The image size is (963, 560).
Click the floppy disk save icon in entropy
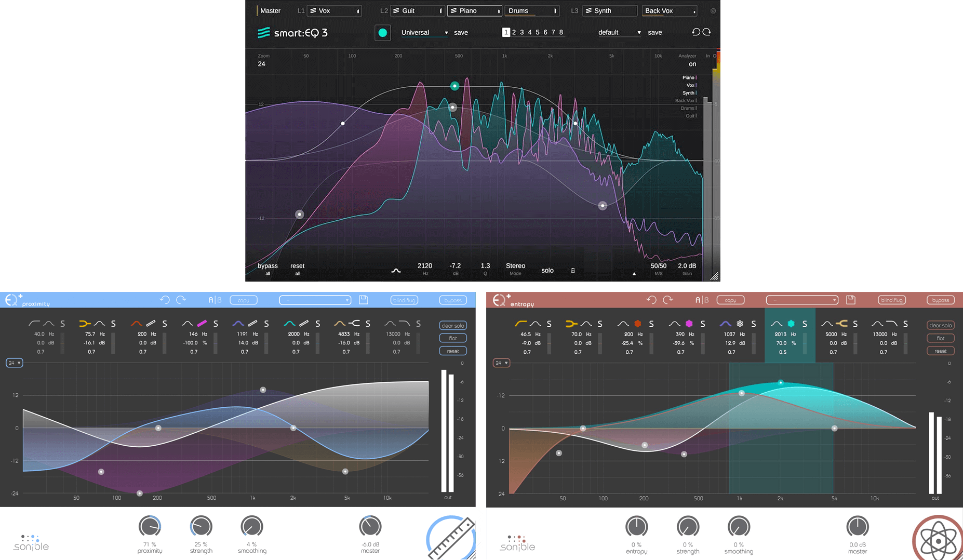[x=850, y=300]
